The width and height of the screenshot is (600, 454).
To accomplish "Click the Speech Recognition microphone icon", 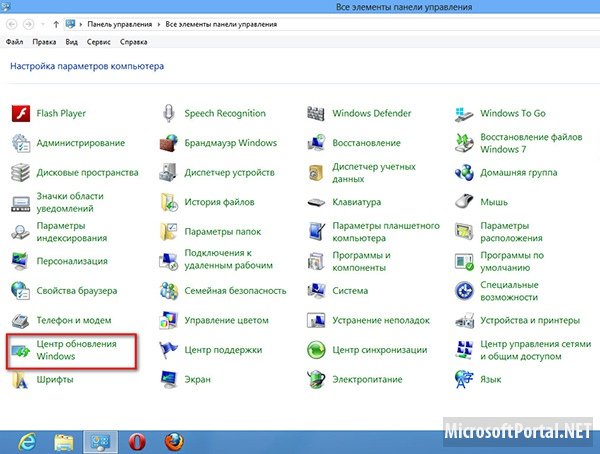I will click(168, 113).
